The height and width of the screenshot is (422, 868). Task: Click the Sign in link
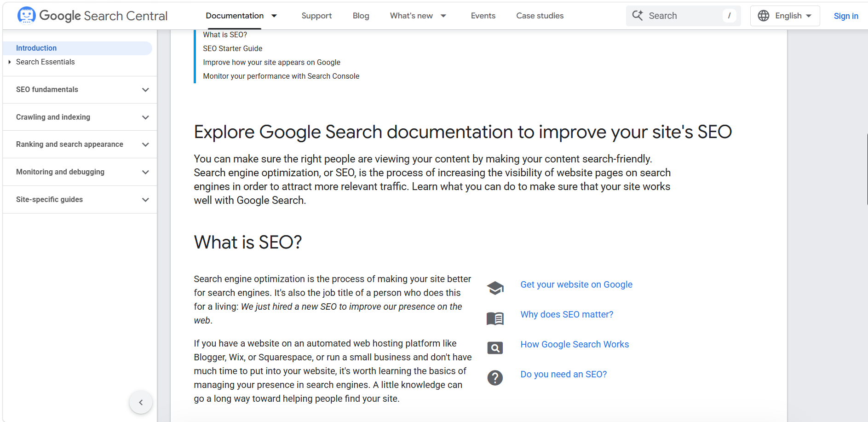click(x=846, y=16)
